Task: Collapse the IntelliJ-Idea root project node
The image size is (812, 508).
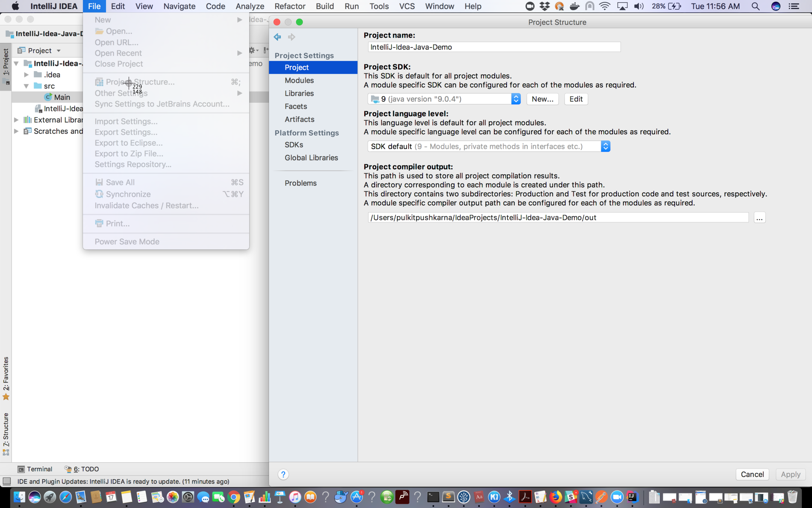Action: point(16,63)
